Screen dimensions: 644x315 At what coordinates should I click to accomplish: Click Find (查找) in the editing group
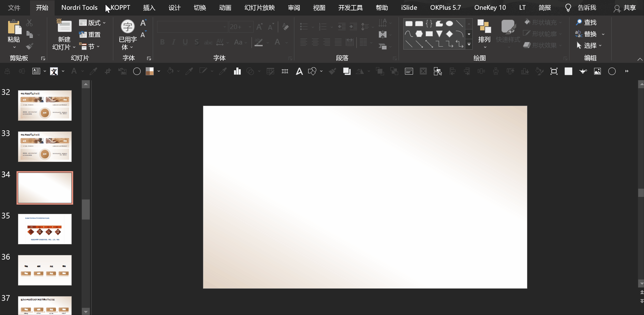[x=586, y=22]
